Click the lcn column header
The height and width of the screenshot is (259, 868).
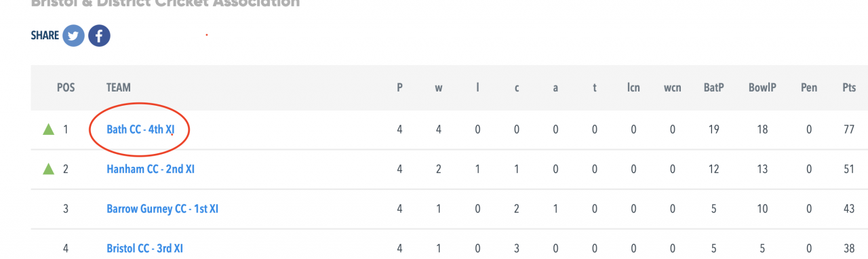tap(633, 87)
